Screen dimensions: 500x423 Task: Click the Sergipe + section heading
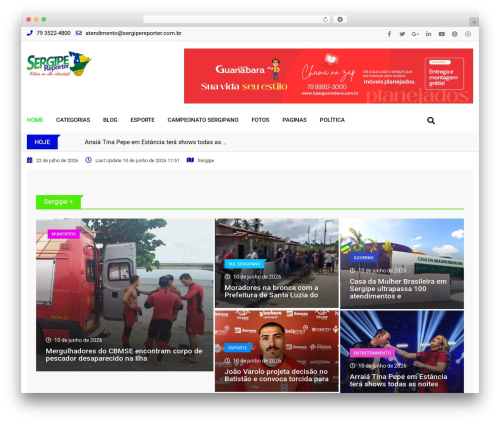pos(58,202)
